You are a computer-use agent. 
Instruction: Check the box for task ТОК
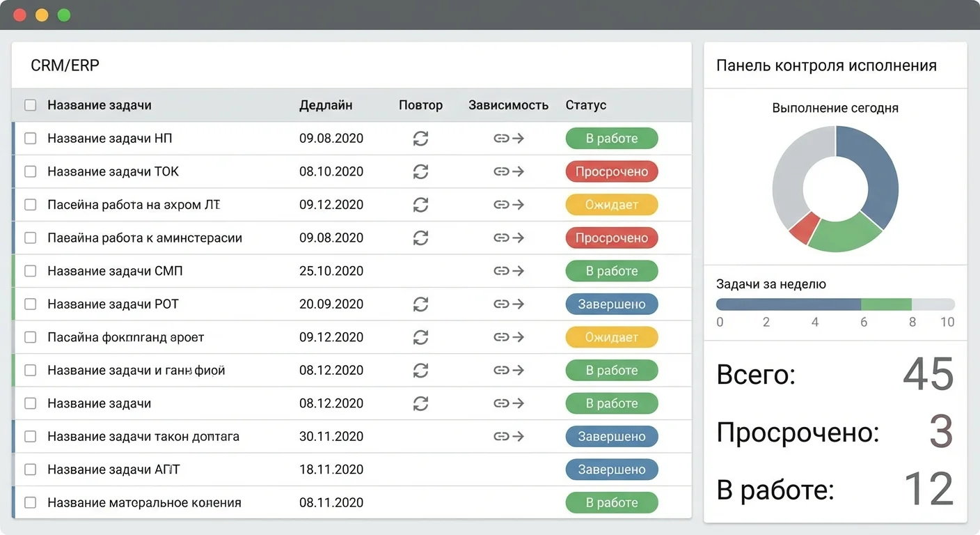31,171
